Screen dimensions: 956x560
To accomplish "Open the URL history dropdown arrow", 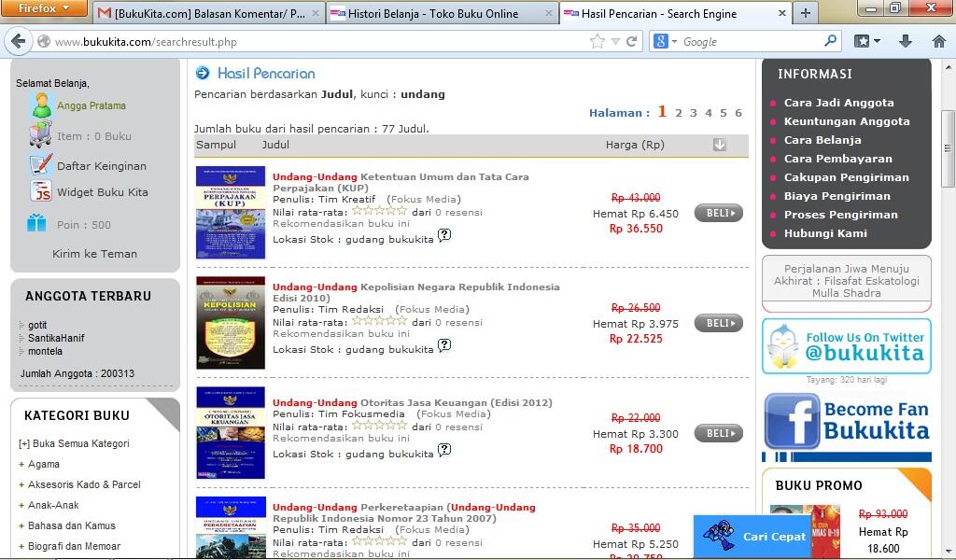I will pos(615,41).
